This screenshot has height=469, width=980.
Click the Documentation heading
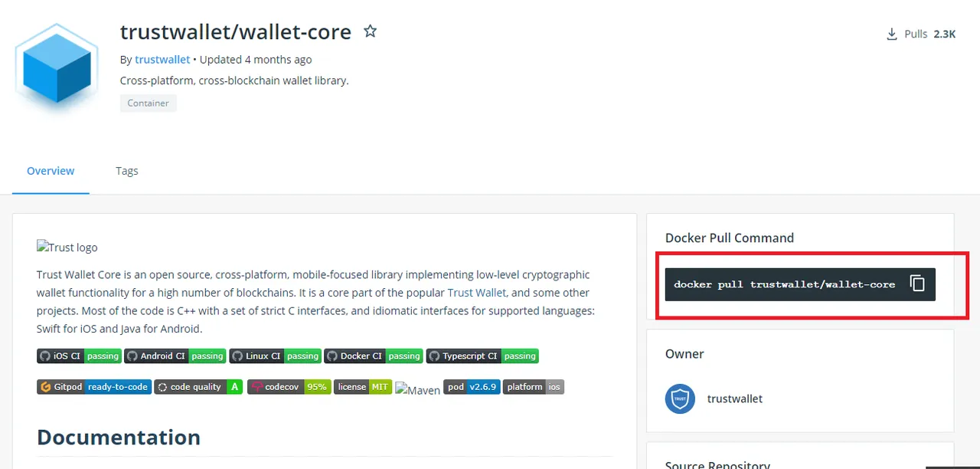[x=119, y=437]
